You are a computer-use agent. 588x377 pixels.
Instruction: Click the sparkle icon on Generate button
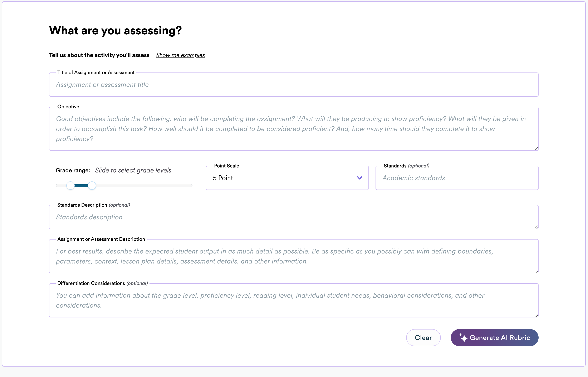pos(463,338)
